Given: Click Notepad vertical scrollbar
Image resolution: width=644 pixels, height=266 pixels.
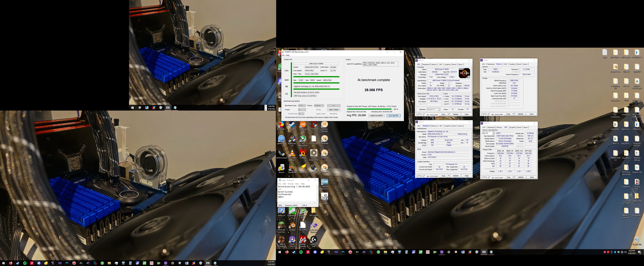Looking at the screenshot, I should coord(317,193).
